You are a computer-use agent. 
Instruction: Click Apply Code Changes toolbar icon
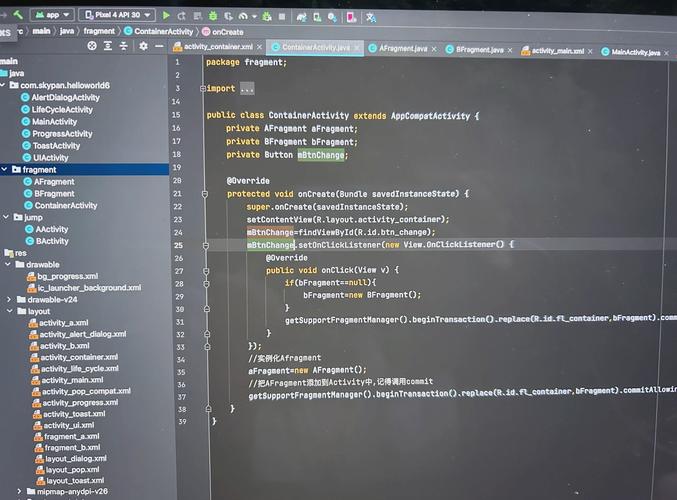click(198, 16)
